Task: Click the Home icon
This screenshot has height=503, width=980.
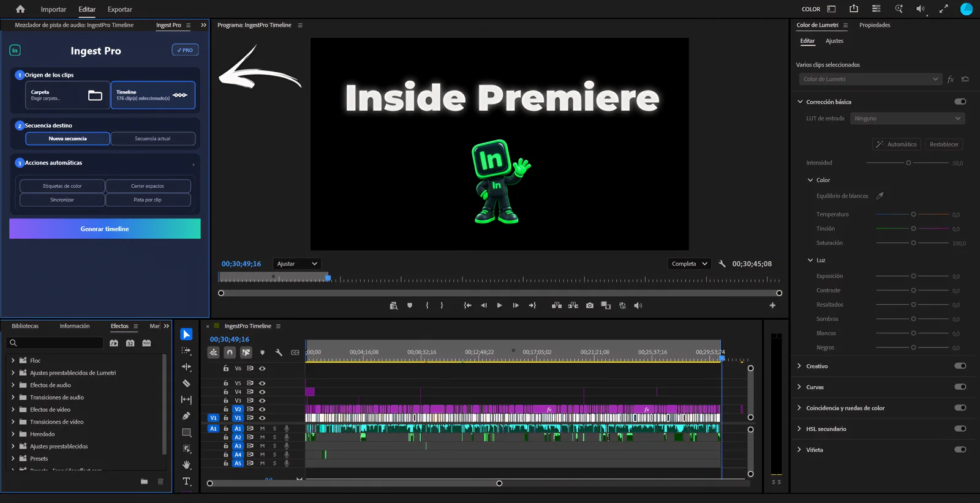Action: tap(20, 9)
